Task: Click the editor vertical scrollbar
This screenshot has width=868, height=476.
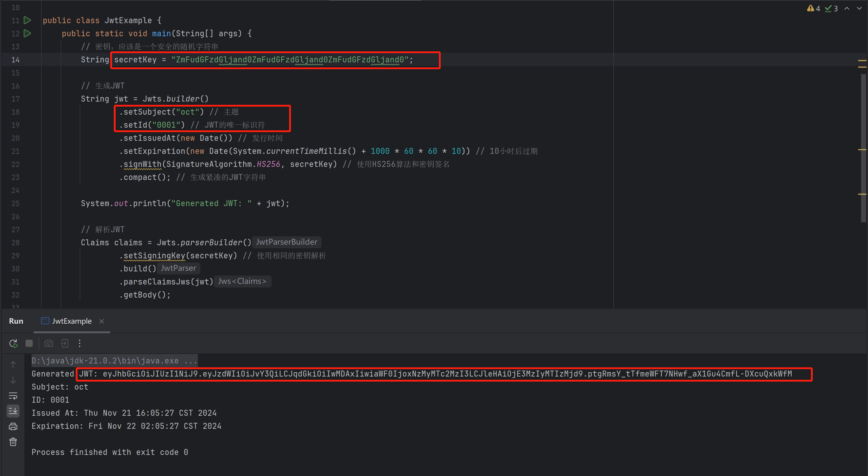Action: (863, 148)
